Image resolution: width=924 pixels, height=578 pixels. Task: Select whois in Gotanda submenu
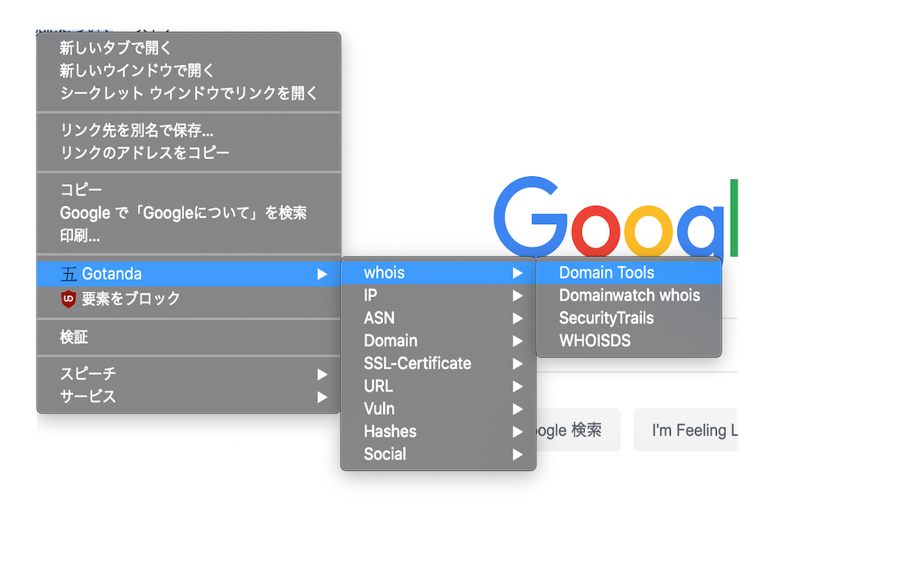point(438,273)
